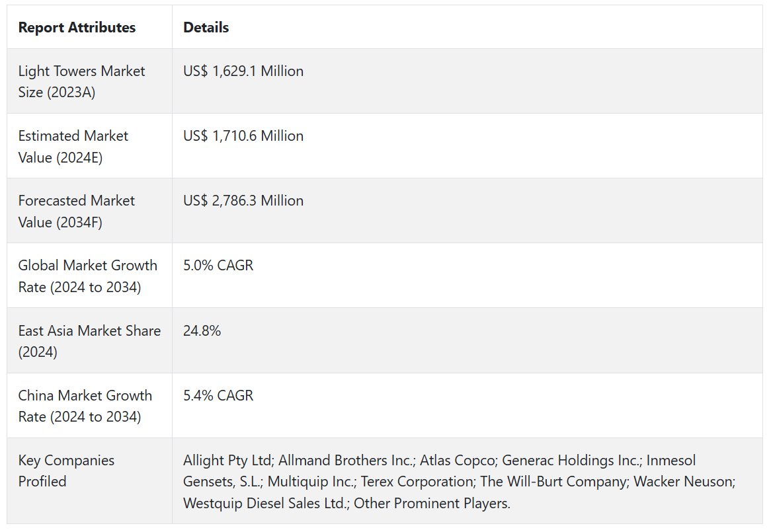This screenshot has width=771, height=532.
Task: Click the 'US$ 1,629.1 Million' value
Action: pyautogui.click(x=243, y=71)
